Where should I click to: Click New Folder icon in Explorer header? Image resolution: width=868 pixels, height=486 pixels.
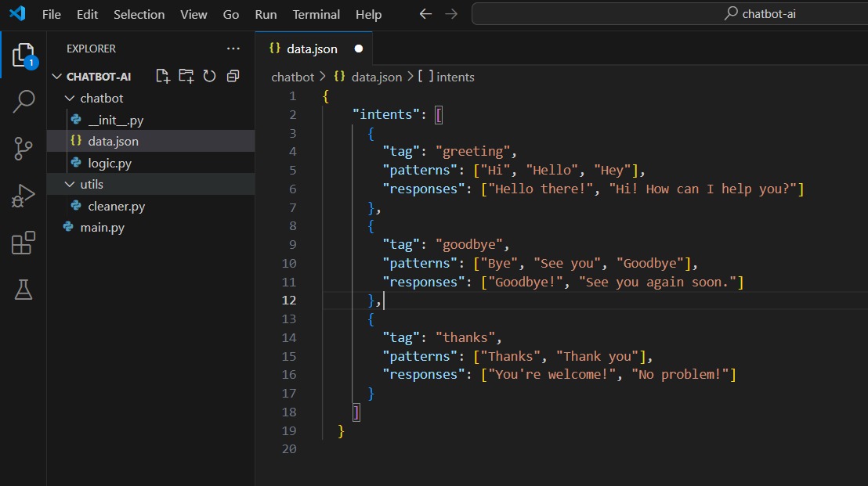pos(186,76)
